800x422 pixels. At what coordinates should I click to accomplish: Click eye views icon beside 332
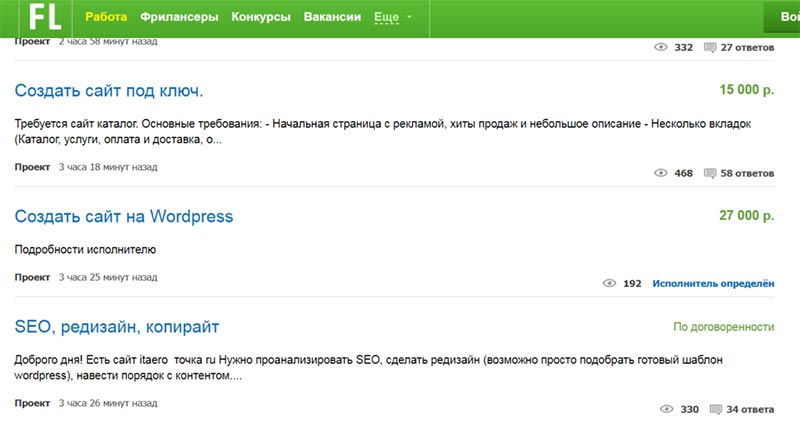[660, 47]
